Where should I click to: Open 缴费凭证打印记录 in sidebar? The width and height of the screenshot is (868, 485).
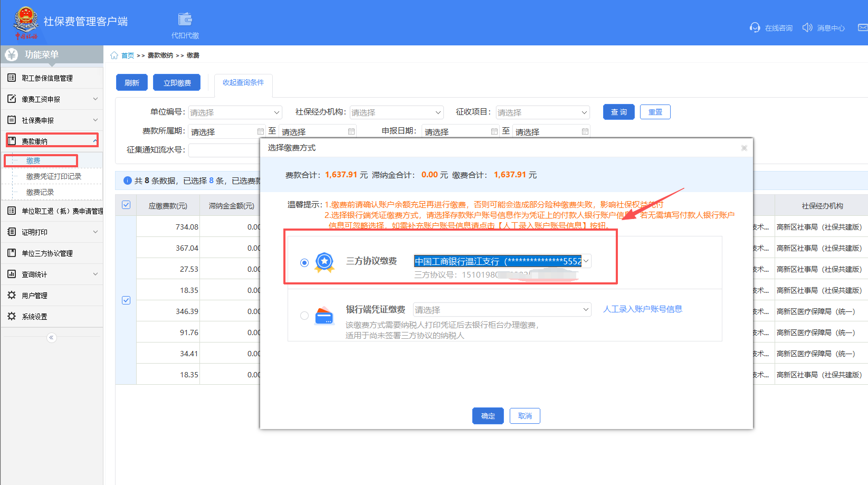pos(54,176)
